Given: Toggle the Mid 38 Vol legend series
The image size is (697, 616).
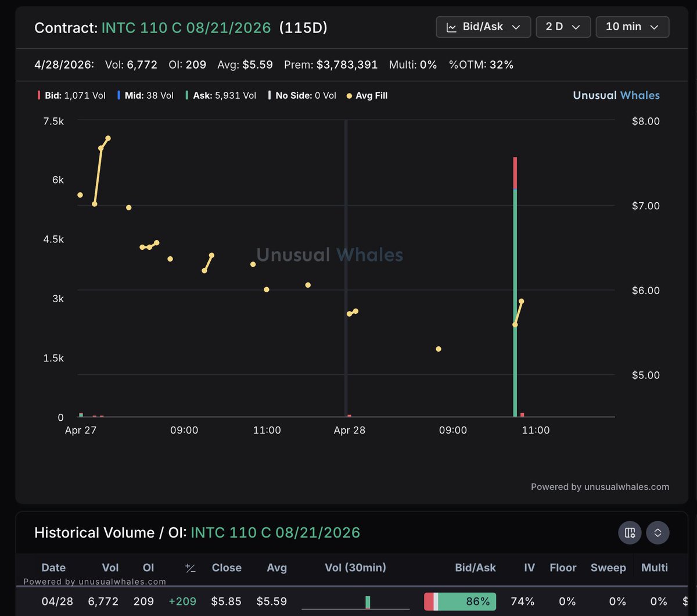Looking at the screenshot, I should (145, 95).
